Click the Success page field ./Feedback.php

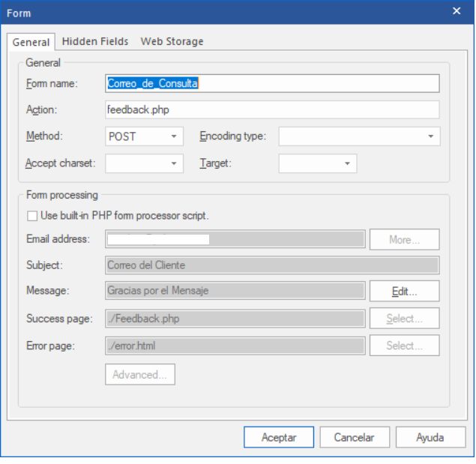[235, 319]
